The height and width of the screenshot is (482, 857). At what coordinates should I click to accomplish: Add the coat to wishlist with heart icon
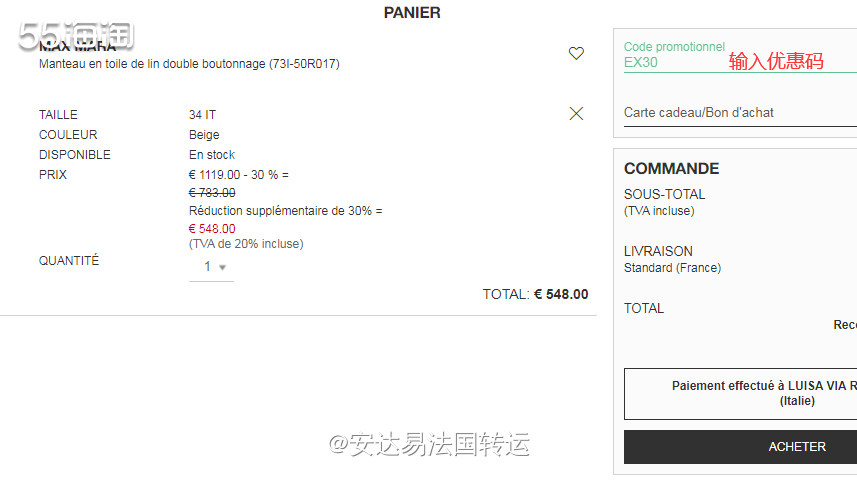tap(576, 54)
